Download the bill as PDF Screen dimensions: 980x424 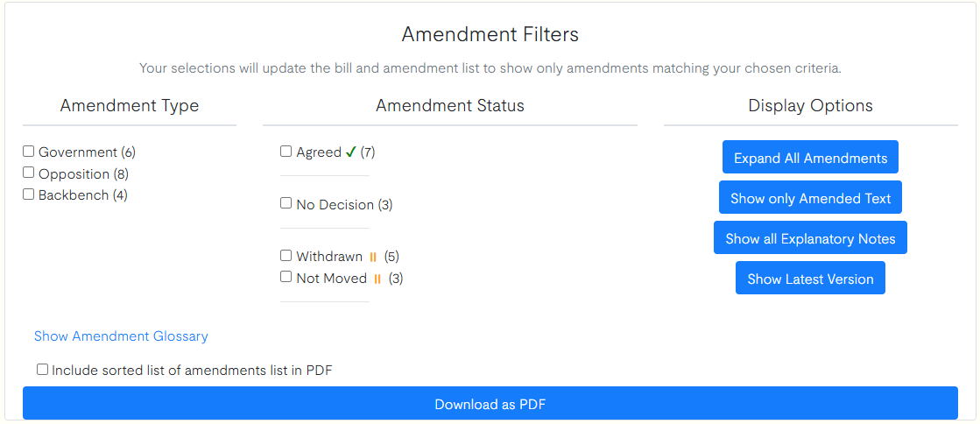490,404
